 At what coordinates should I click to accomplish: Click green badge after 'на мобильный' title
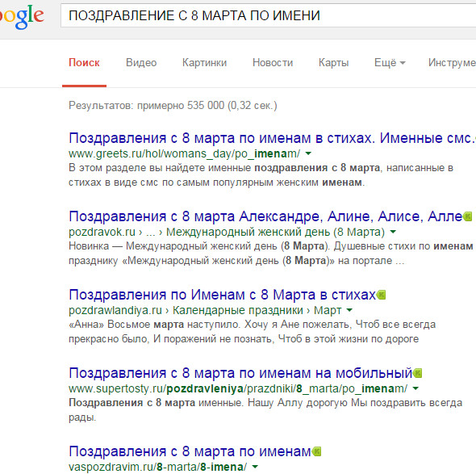click(417, 373)
